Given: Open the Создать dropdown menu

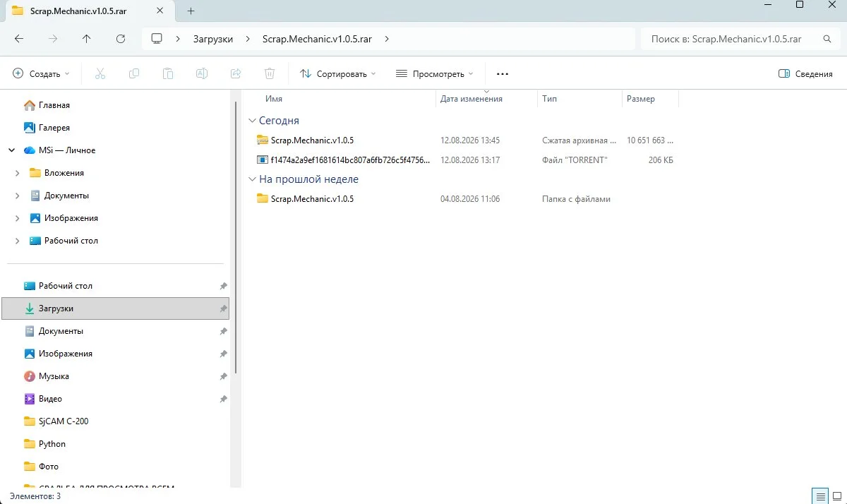Looking at the screenshot, I should (41, 73).
